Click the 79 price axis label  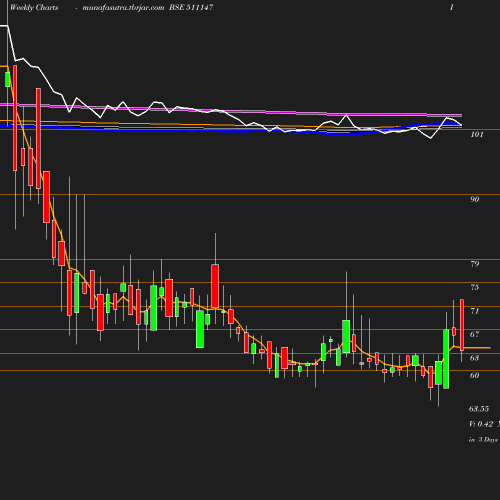(x=475, y=264)
